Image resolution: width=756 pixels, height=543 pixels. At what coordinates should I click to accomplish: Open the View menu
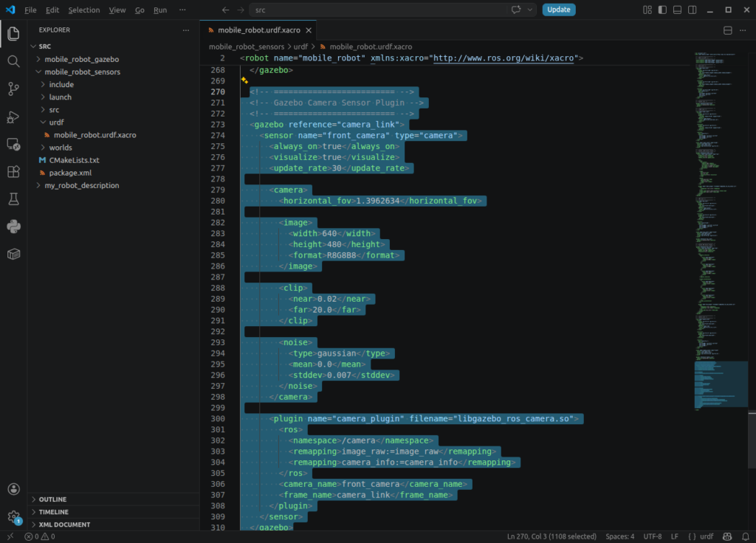tap(117, 10)
